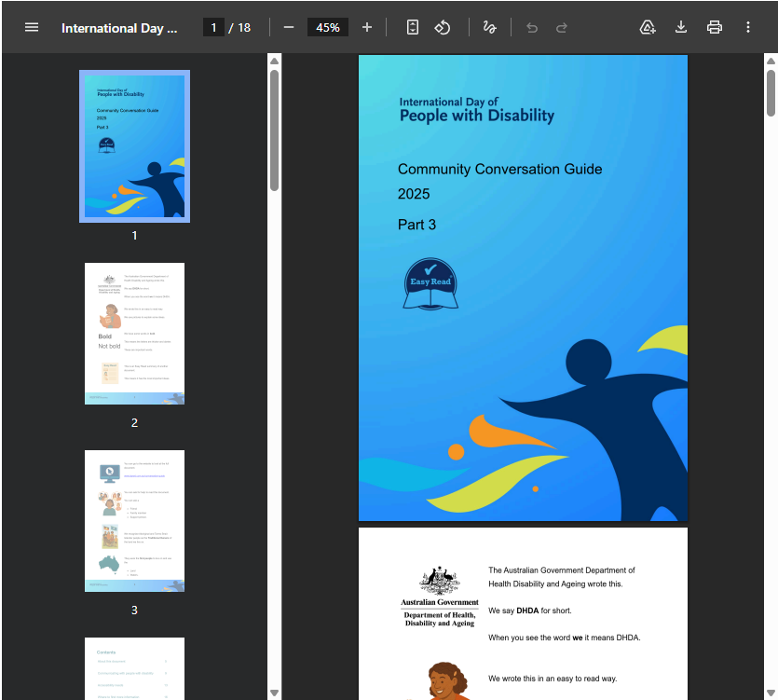Click the 'International Day ...' document title

[119, 28]
